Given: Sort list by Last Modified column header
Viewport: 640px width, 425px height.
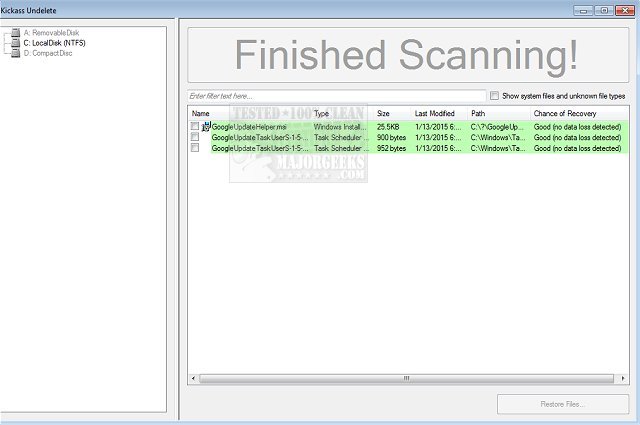Looking at the screenshot, I should [435, 113].
